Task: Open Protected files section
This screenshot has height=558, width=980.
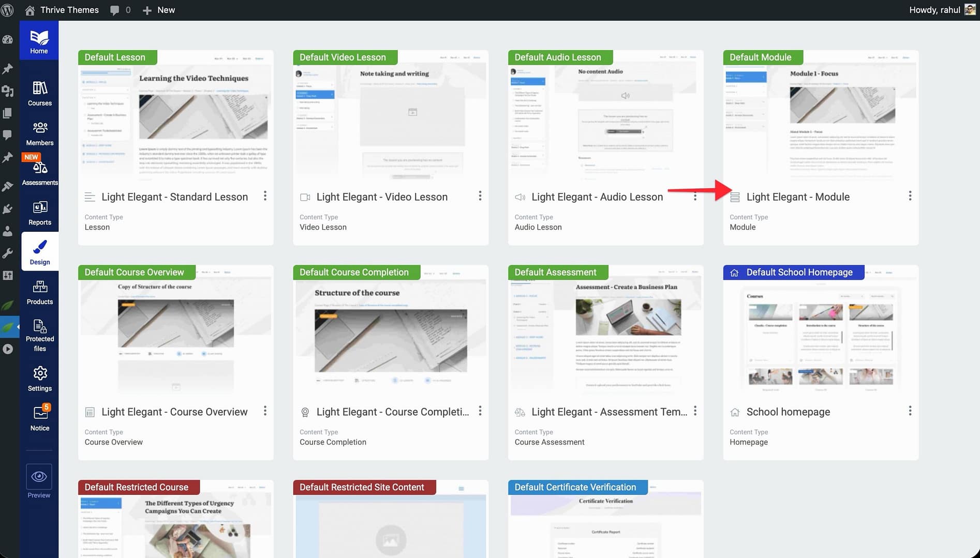Action: [39, 335]
